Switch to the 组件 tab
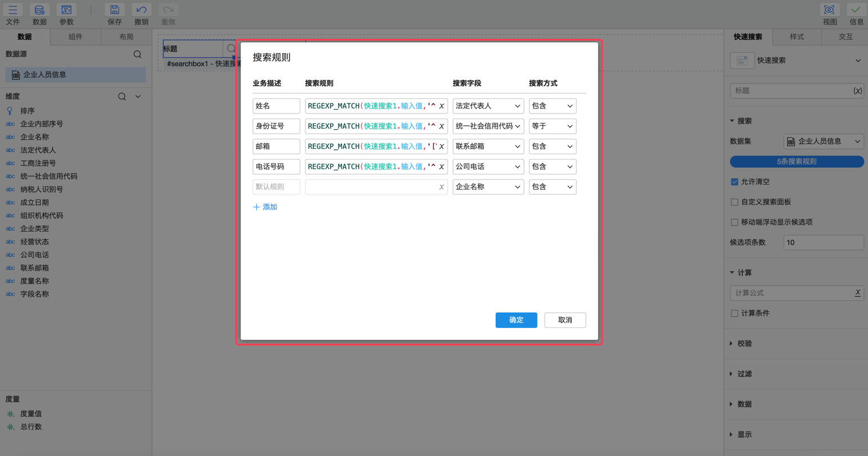 [75, 37]
